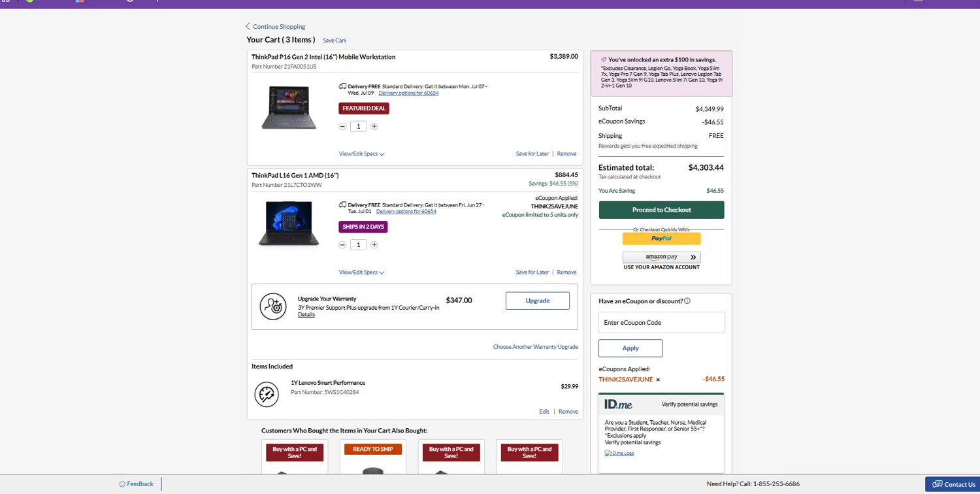This screenshot has width=980, height=494.
Task: Open delivery options for ThinkPad L16
Action: [406, 211]
